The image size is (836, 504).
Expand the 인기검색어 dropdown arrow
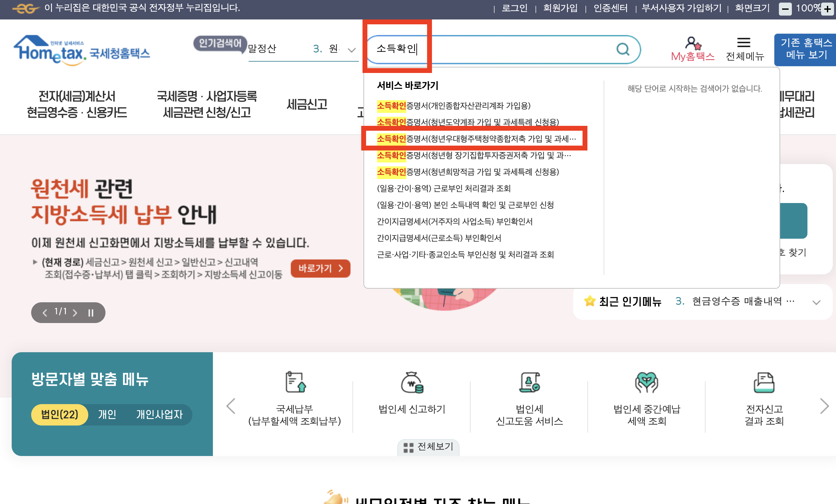pyautogui.click(x=351, y=50)
